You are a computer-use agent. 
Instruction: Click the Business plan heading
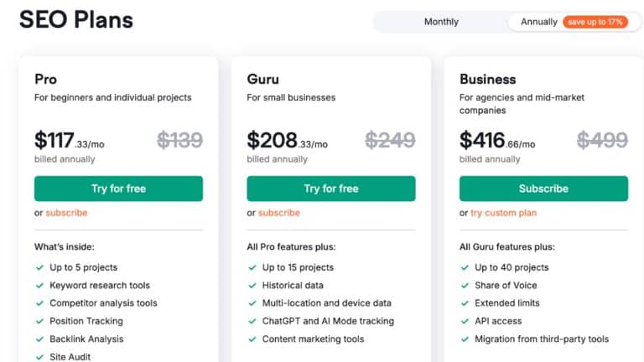(x=488, y=80)
